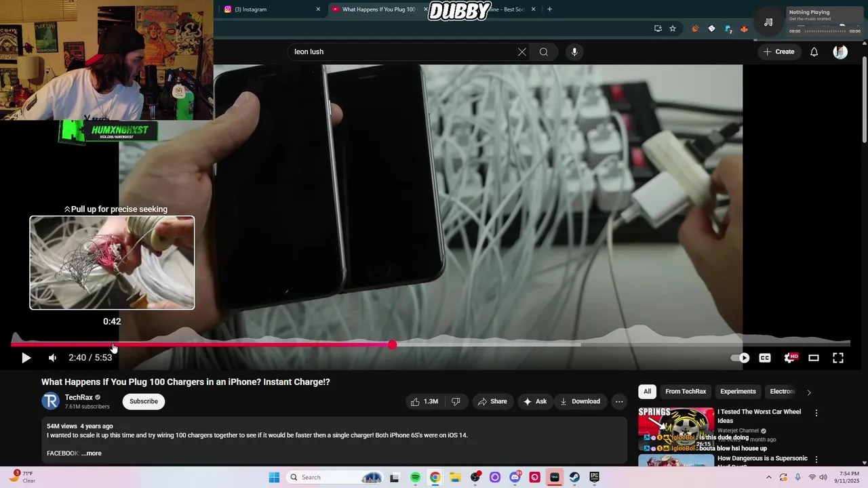Open the weather widget showing 71°F
The image size is (868, 488).
pos(20,476)
